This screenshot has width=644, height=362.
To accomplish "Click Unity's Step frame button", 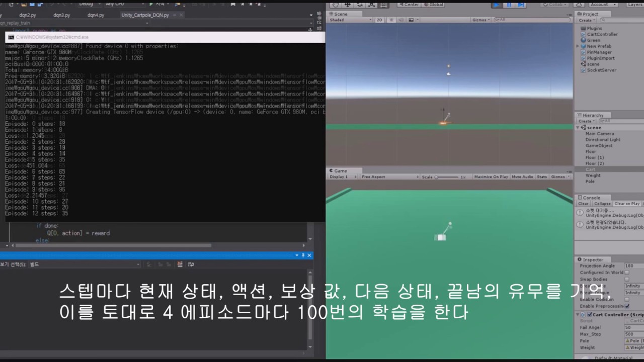I will [521, 5].
